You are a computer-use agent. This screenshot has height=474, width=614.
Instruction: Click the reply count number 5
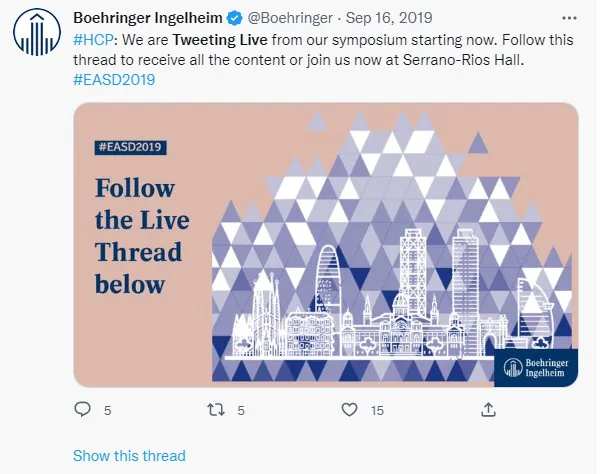coord(107,410)
